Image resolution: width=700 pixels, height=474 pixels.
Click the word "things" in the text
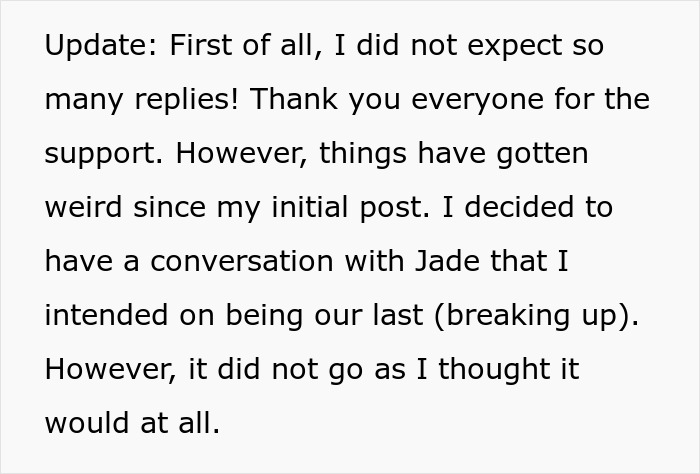(376, 155)
